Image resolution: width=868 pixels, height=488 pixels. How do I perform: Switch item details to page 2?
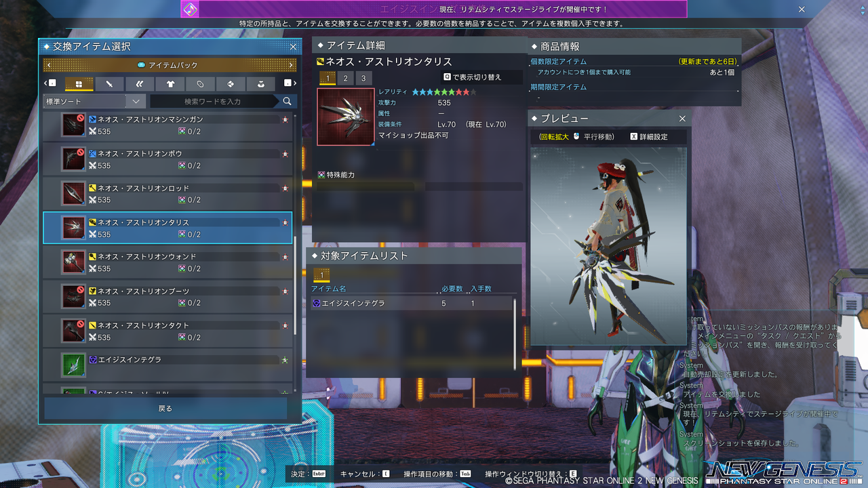pos(345,78)
